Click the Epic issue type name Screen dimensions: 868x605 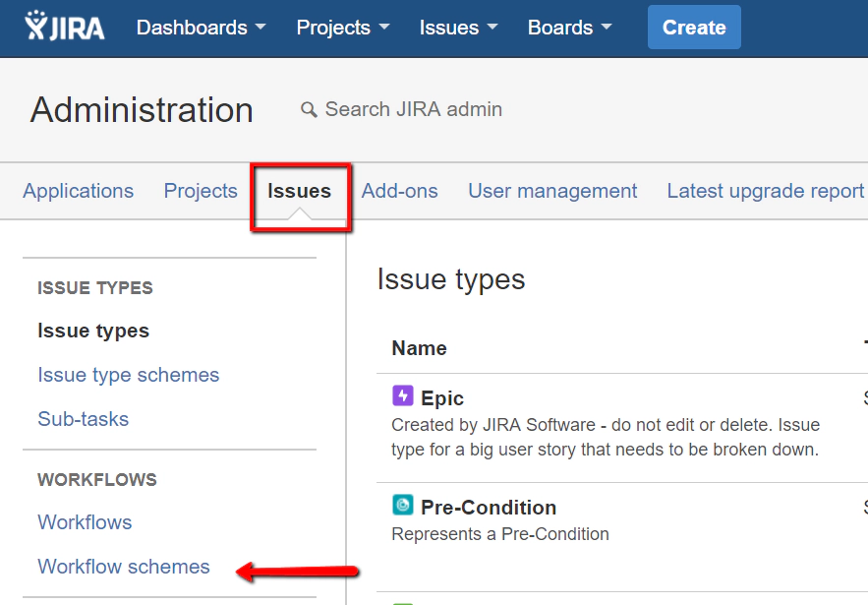[440, 398]
